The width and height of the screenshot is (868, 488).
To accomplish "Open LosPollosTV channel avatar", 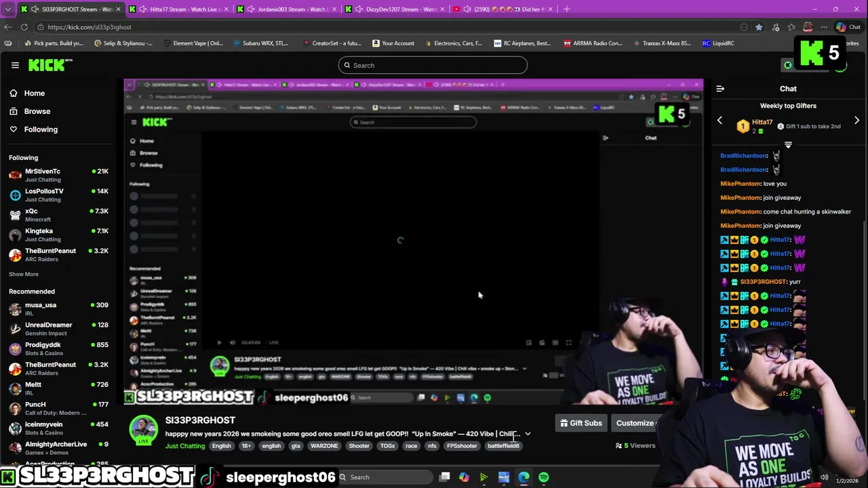I will [x=15, y=195].
